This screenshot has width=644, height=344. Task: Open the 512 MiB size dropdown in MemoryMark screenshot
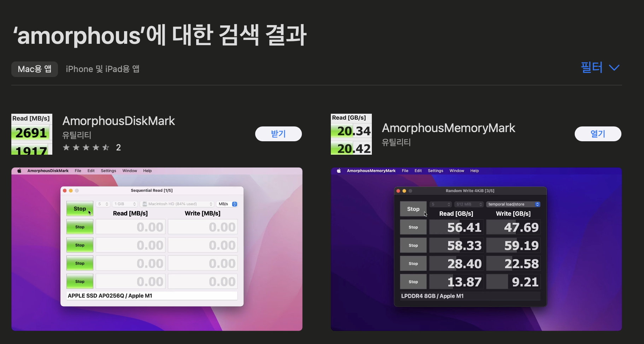469,204
